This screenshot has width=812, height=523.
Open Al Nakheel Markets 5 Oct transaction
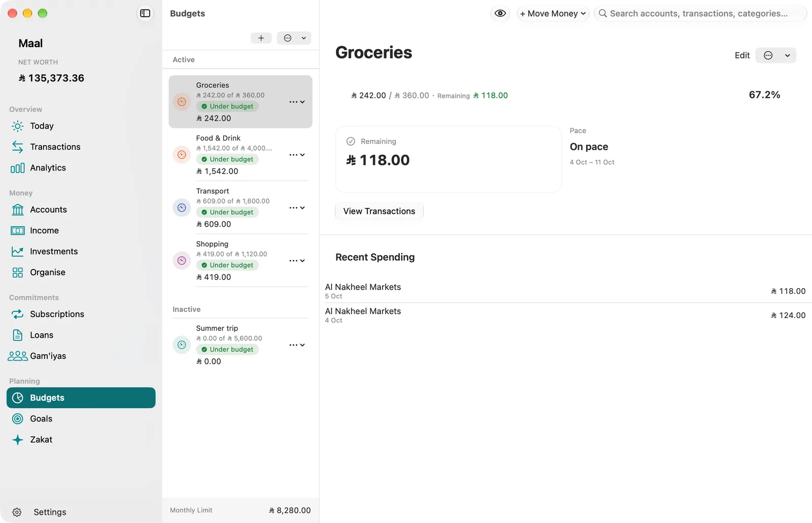(x=565, y=291)
